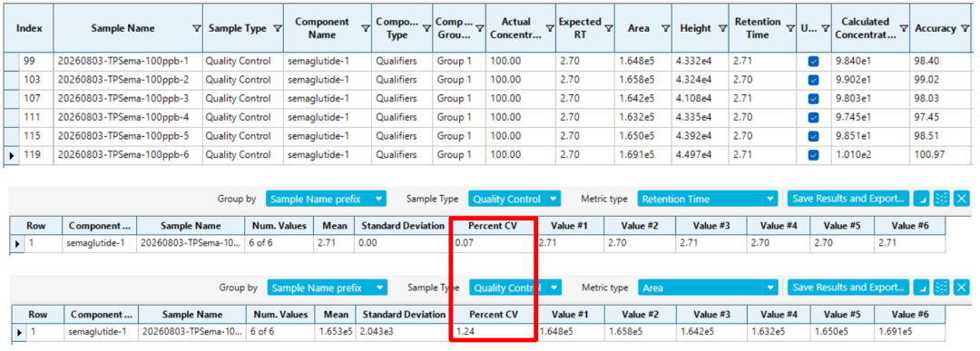Screen dimensions: 980x351
Task: Select the height value 4.108e4
Action: click(700, 99)
